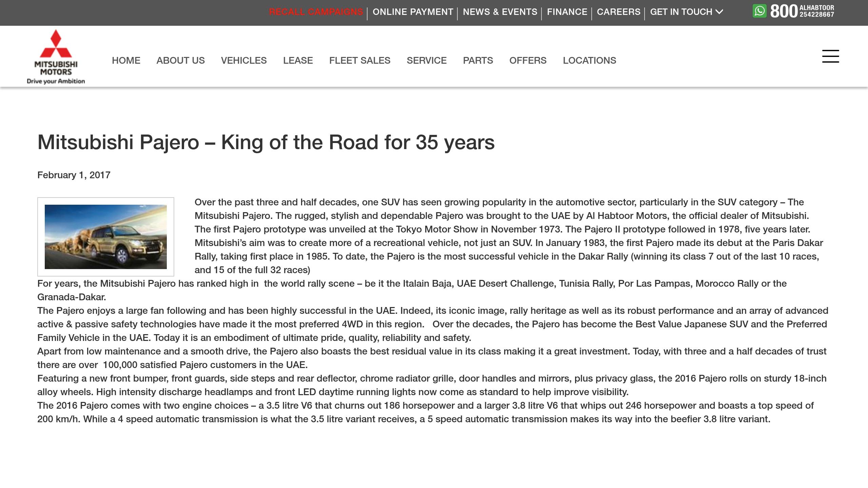Click the Mitsubishi Motors logo

pyautogui.click(x=56, y=57)
